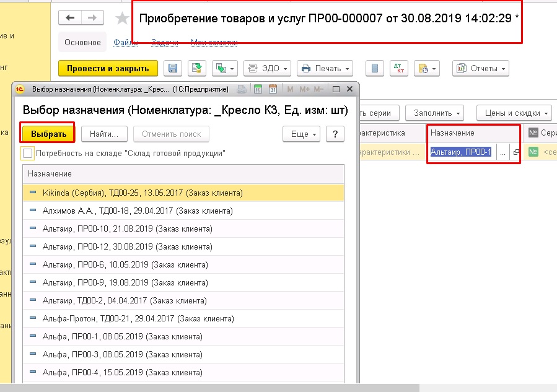This screenshot has height=392, width=557.
Task: Open the Файлы link tab
Action: click(126, 42)
